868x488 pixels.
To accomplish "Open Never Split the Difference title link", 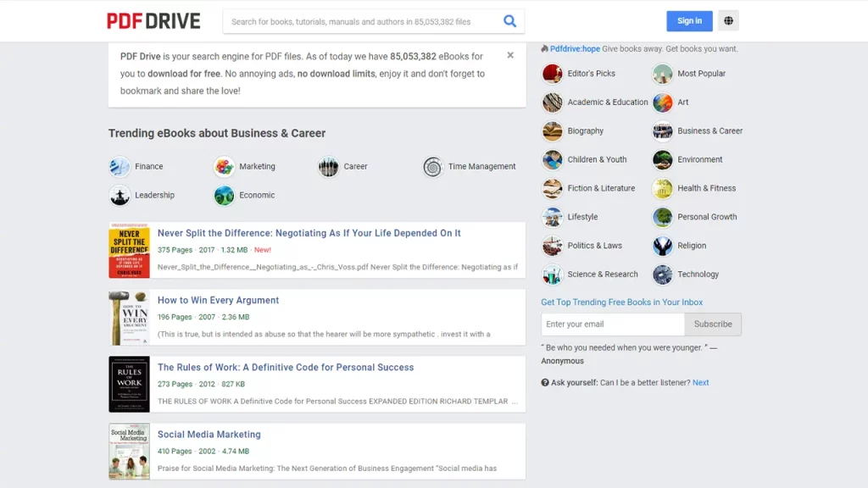I will tap(309, 233).
